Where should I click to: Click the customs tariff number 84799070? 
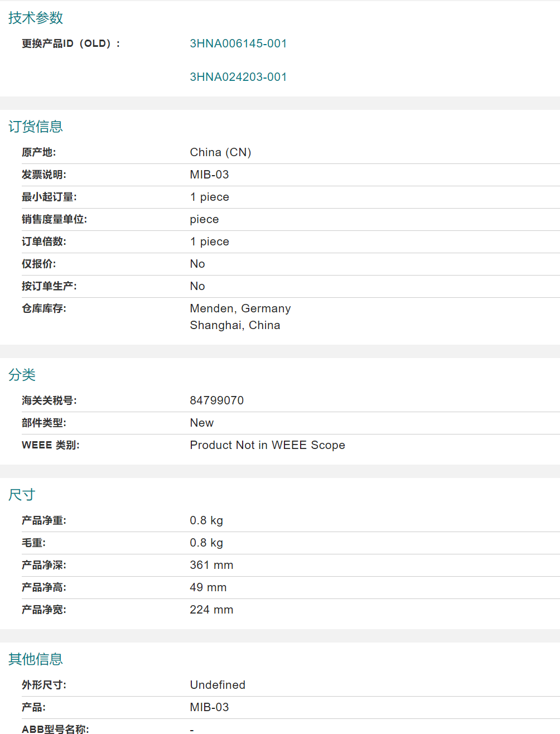click(216, 400)
